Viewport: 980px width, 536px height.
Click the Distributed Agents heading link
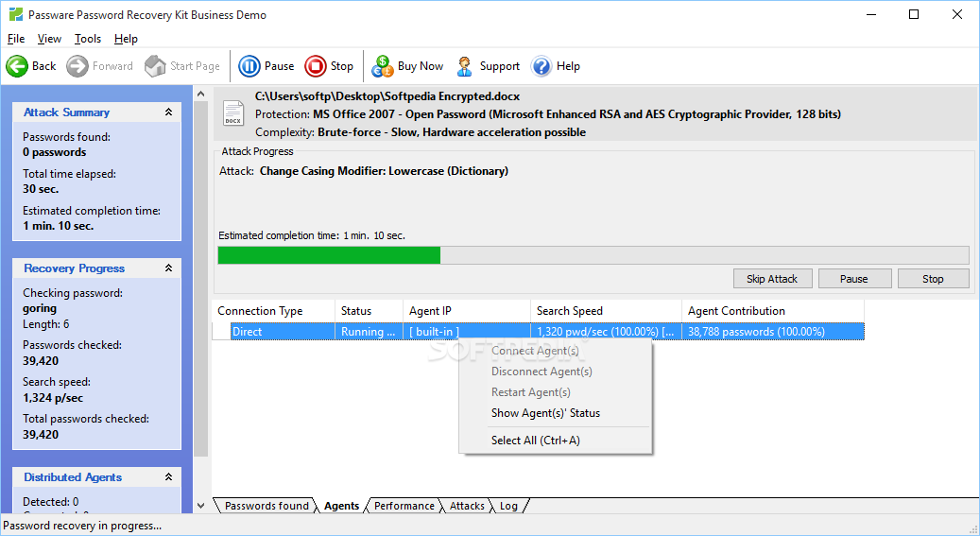(73, 477)
